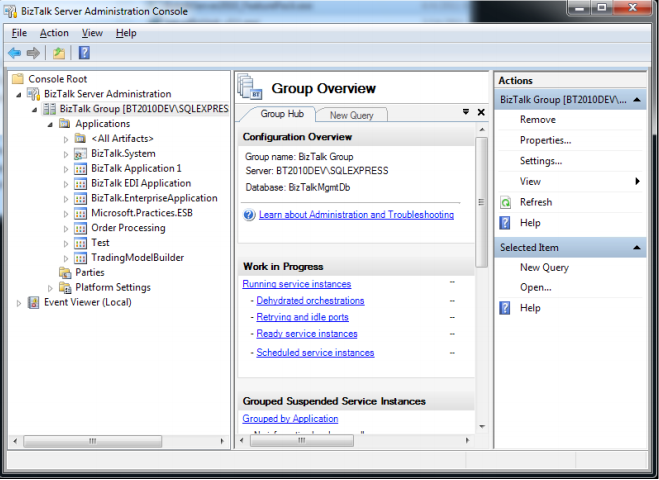Collapse the Applications tree node
Image resolution: width=659 pixels, height=480 pixels.
[50, 125]
